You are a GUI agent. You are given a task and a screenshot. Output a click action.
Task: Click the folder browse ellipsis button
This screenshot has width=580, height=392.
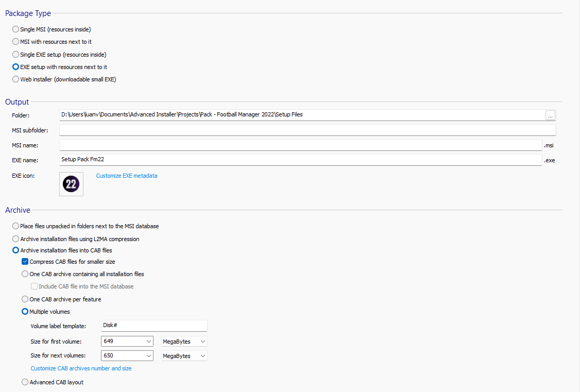click(550, 115)
